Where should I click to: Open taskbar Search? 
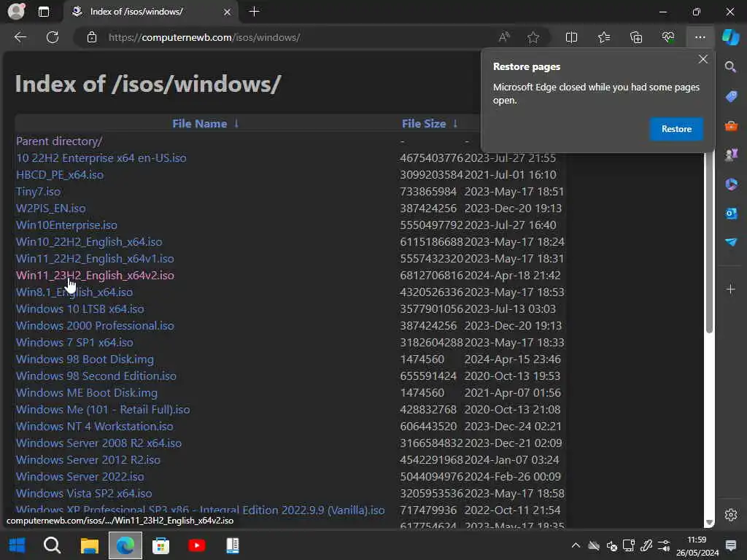[52, 545]
